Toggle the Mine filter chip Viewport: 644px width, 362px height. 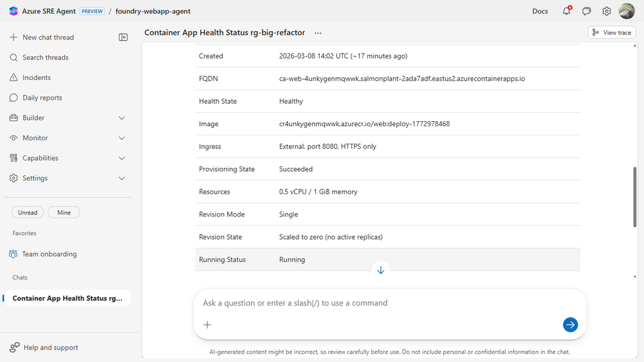point(64,213)
